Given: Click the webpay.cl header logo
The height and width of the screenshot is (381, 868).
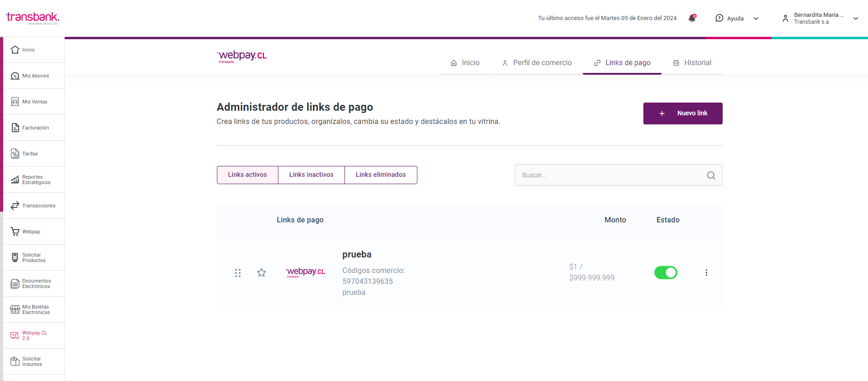Looking at the screenshot, I should [242, 57].
